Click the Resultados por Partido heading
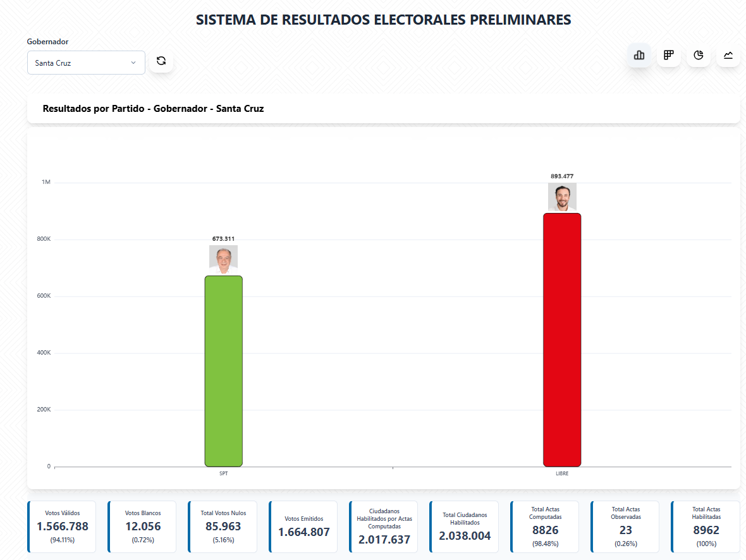The image size is (746, 560). click(153, 109)
